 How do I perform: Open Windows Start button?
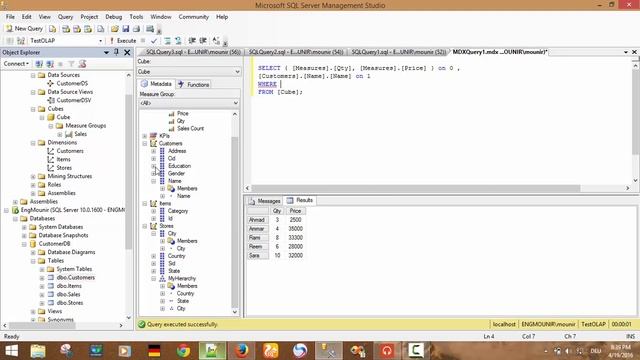click(x=11, y=351)
